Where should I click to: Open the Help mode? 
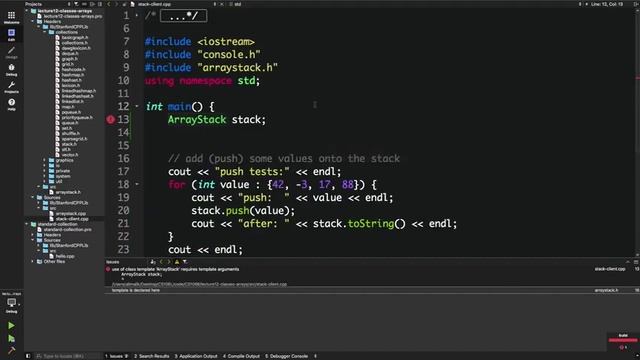point(11,104)
